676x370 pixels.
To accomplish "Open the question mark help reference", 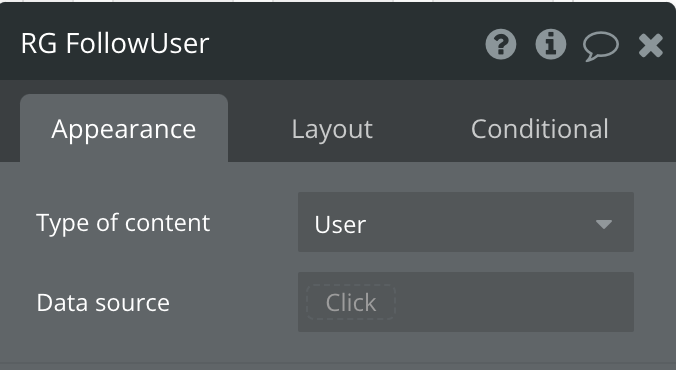I will click(501, 44).
